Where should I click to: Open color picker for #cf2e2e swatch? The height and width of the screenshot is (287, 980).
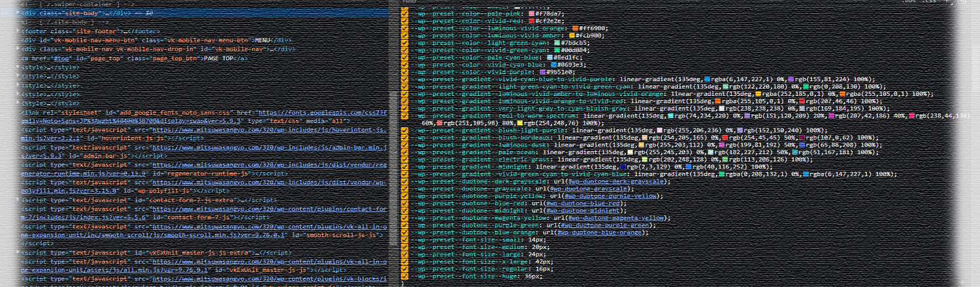531,21
